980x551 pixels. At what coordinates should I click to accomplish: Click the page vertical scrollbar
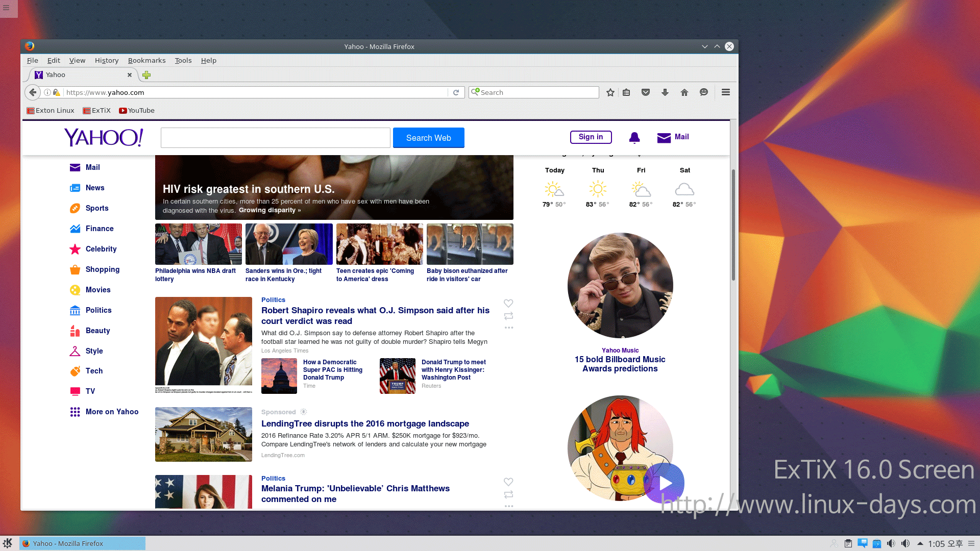pos(733,224)
